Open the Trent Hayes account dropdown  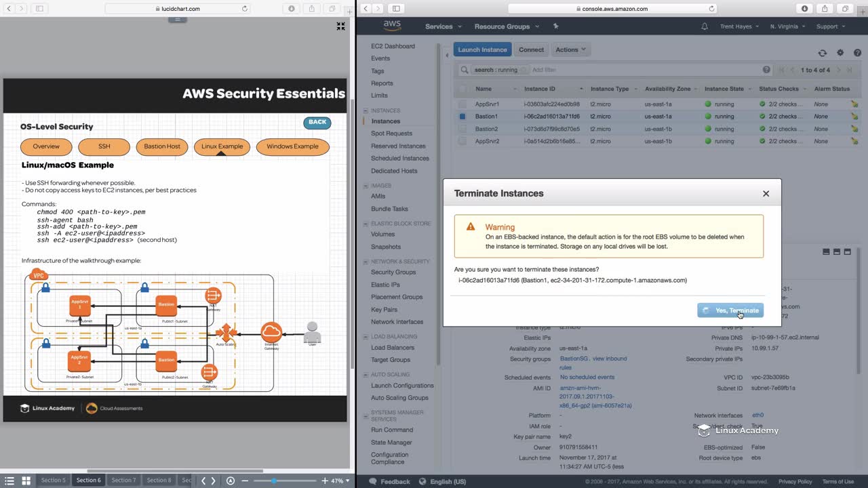pyautogui.click(x=738, y=26)
